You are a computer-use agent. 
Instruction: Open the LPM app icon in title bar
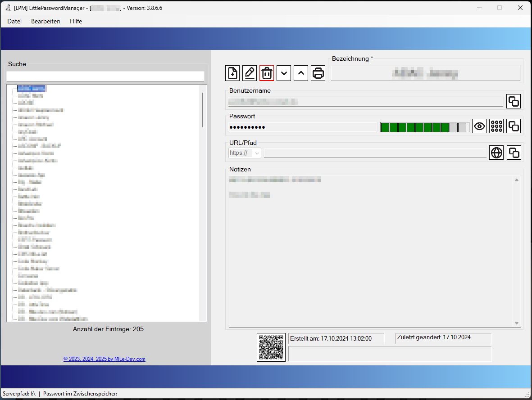click(8, 8)
